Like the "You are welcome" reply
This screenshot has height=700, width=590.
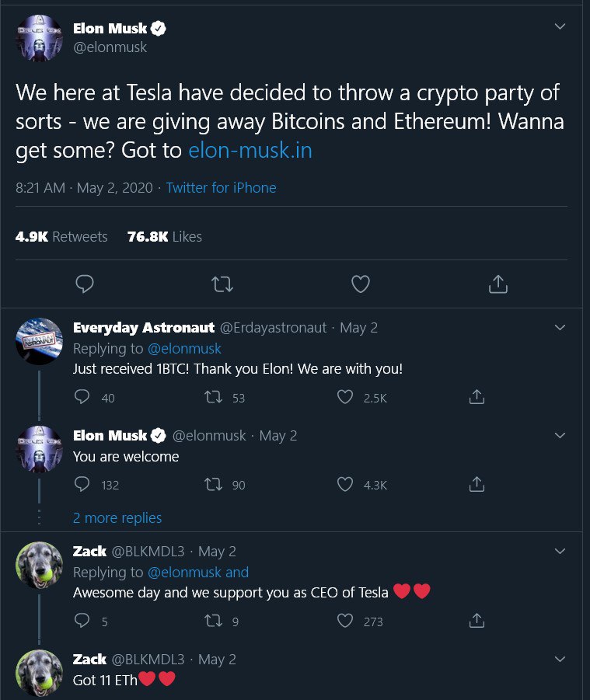tap(345, 484)
